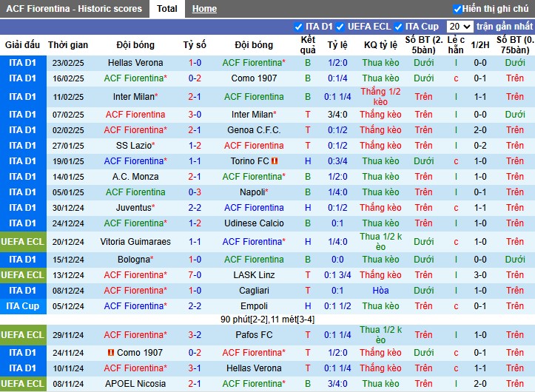The image size is (535, 392).
Task: Click the Hòa odds result for Cagliari match
Action: tap(380, 291)
